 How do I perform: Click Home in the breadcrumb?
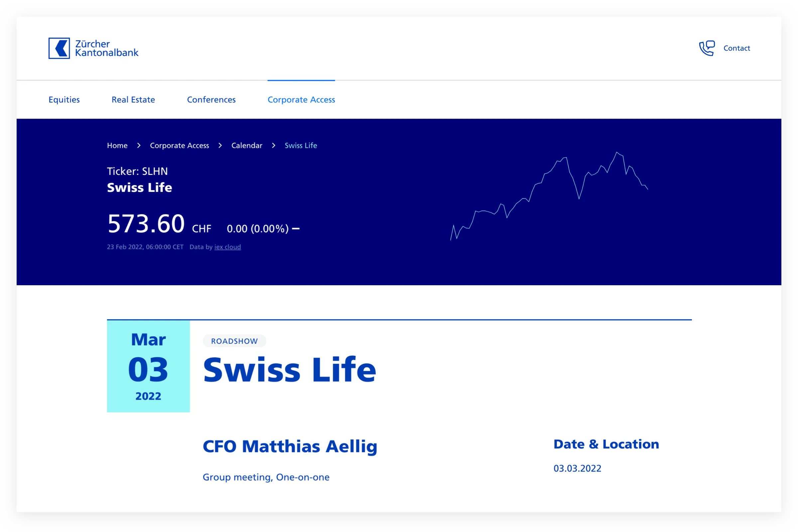[117, 146]
